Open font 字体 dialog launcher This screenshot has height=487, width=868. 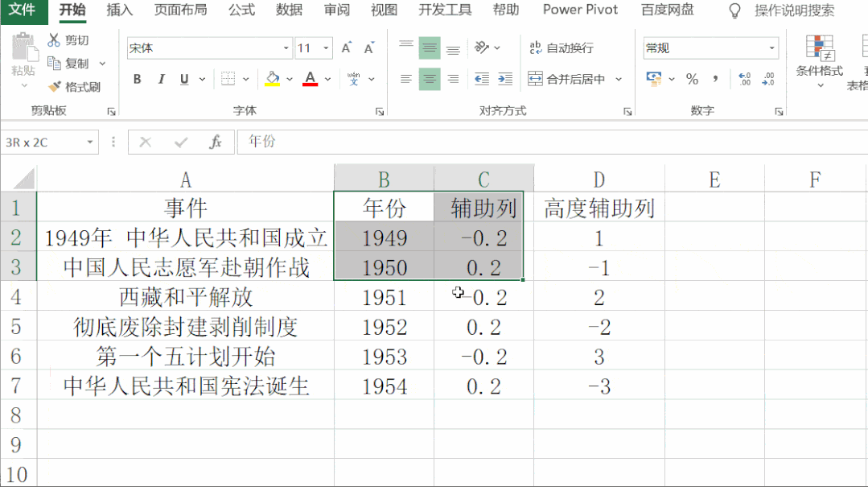(x=379, y=112)
